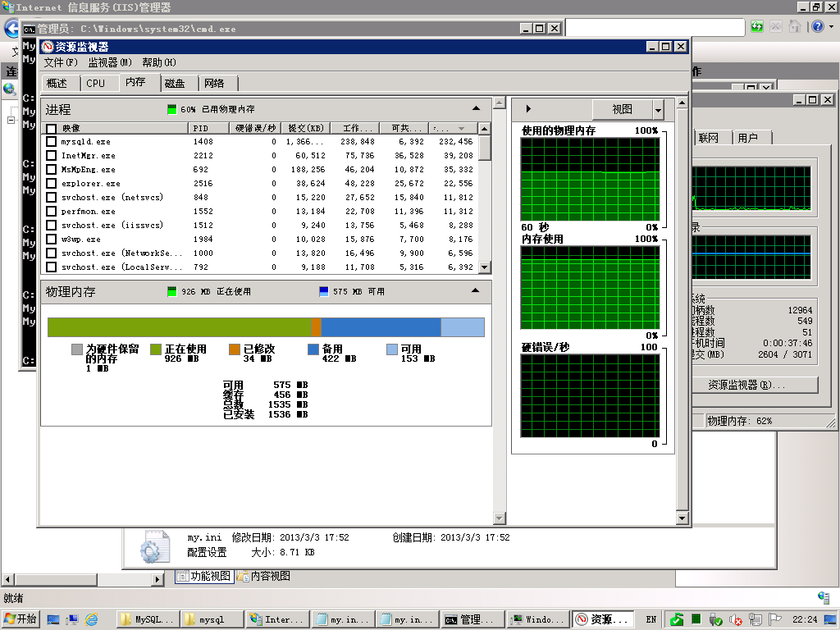Collapse the 进程 section

[x=476, y=109]
